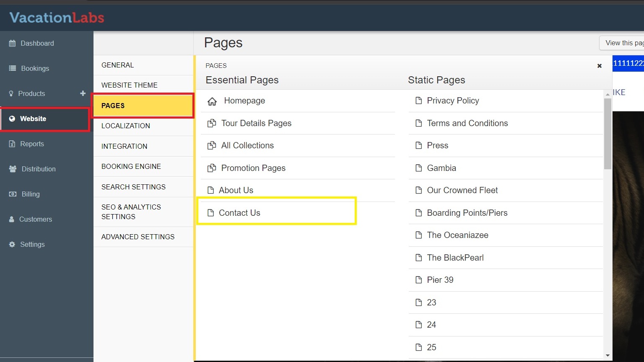Click the Homepage house icon
The height and width of the screenshot is (362, 644).
point(212,101)
